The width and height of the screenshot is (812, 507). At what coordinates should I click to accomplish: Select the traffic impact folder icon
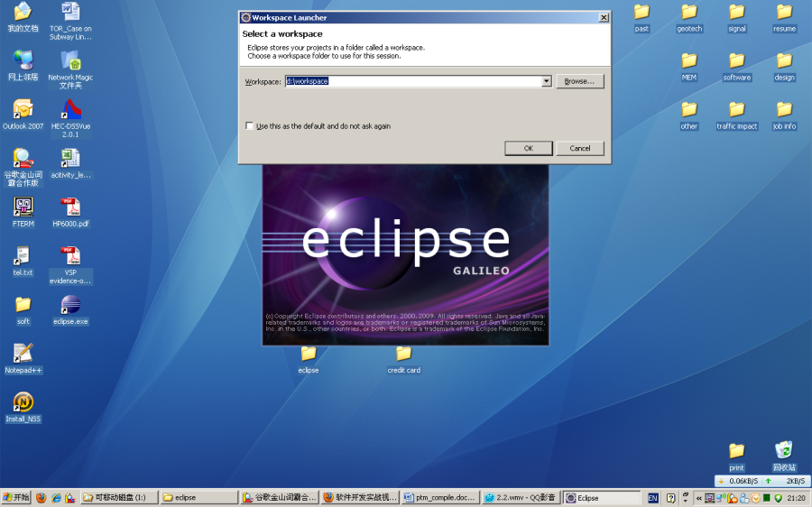coord(737,116)
